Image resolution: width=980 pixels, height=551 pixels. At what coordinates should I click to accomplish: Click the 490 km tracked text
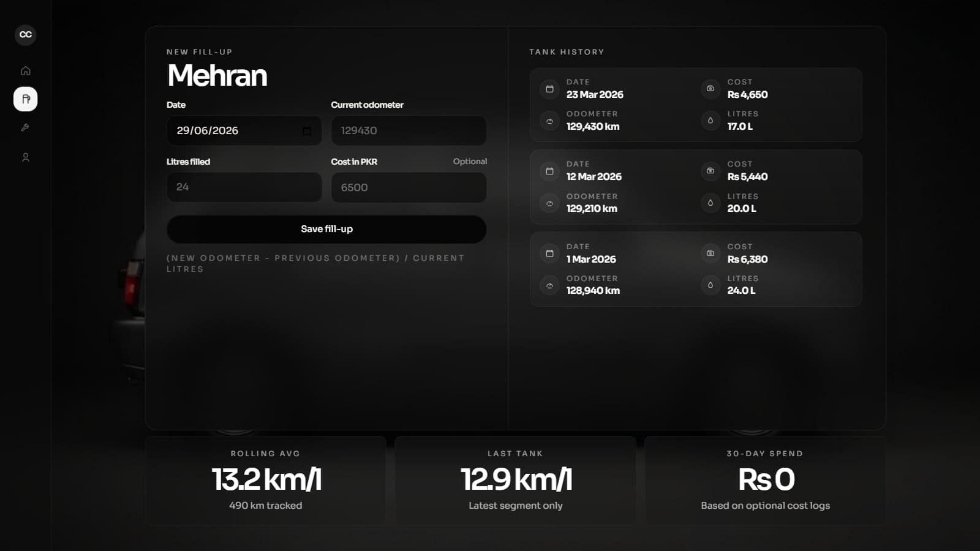pos(266,506)
